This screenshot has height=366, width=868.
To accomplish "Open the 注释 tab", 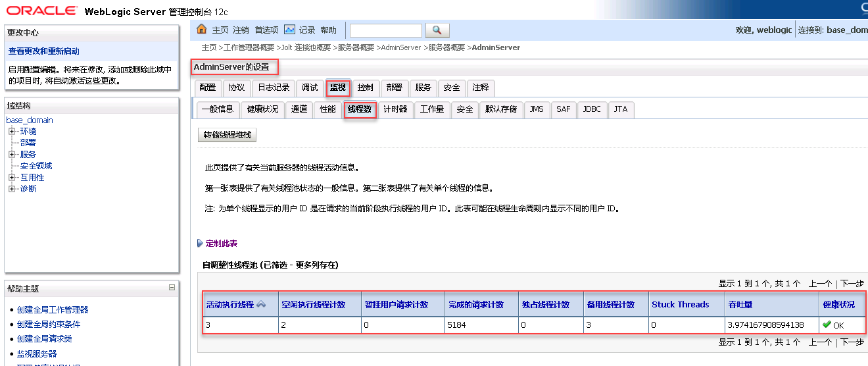I will click(481, 88).
